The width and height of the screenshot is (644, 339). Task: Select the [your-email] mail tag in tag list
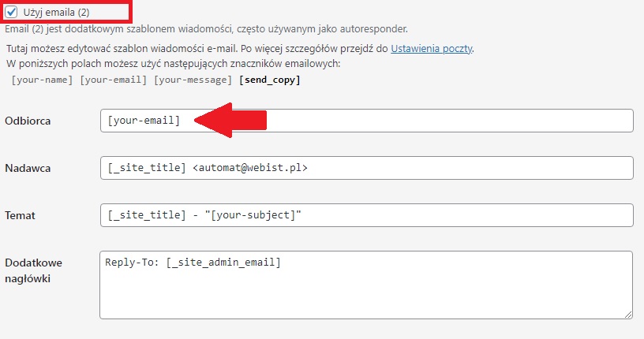(111, 80)
